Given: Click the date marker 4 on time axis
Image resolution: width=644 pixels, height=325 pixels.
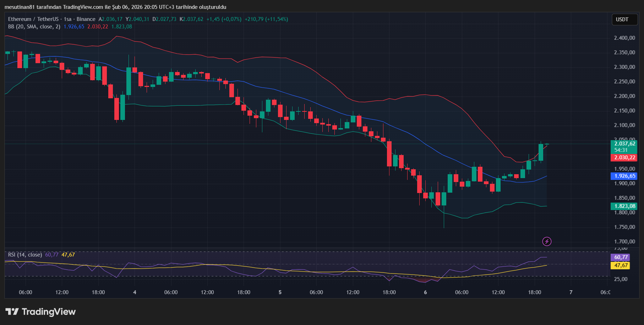Looking at the screenshot, I should (135, 292).
